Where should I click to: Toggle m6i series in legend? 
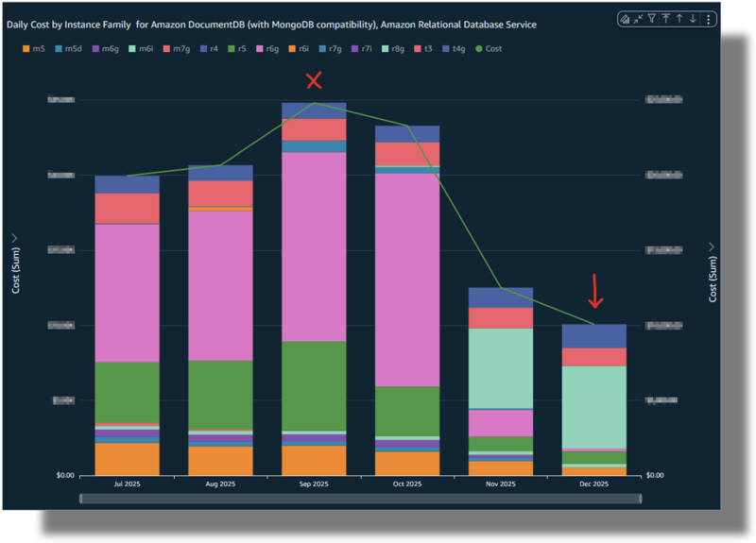click(x=141, y=49)
